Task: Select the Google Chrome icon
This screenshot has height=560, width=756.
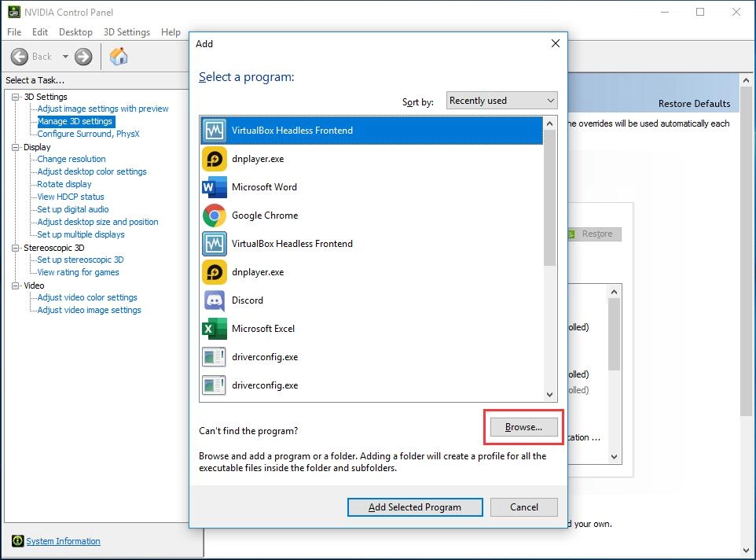Action: 213,215
